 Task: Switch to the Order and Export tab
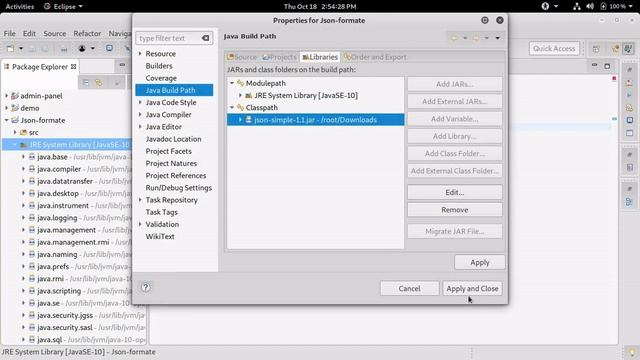(375, 57)
